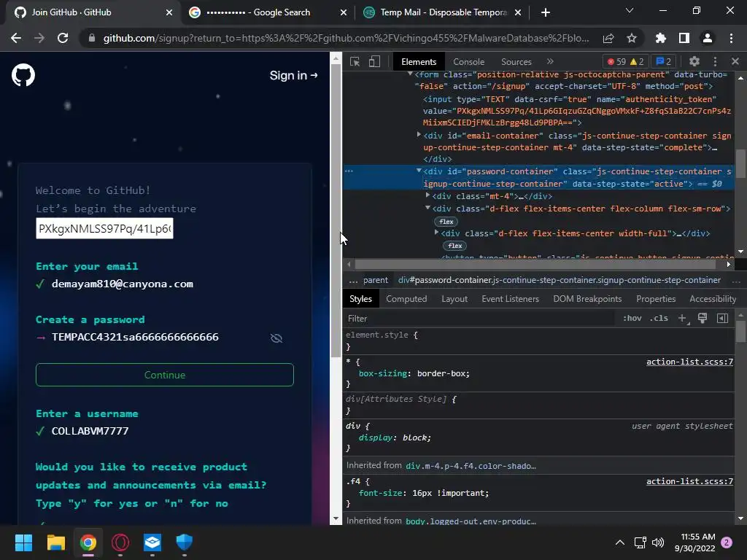Click the new style rule plus icon

pyautogui.click(x=683, y=319)
